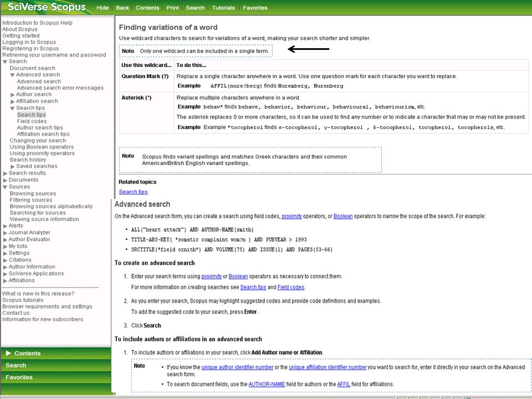Image resolution: width=532 pixels, height=399 pixels.
Task: Open the AUTHOR-NAME field link
Action: click(267, 385)
